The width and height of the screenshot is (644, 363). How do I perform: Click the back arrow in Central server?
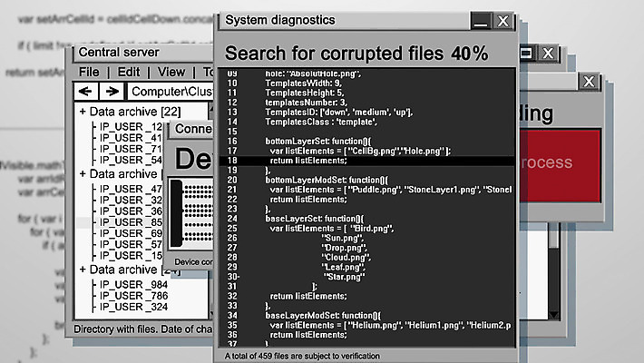pyautogui.click(x=85, y=92)
